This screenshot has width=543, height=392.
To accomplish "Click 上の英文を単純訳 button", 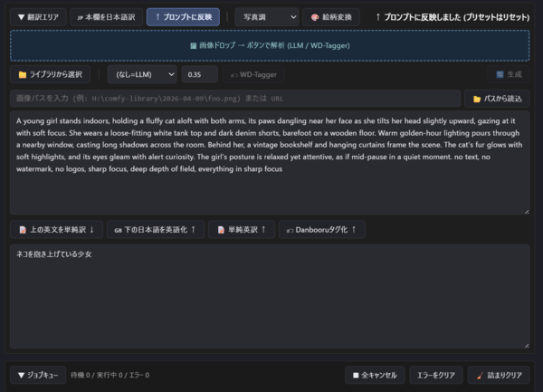I will pos(57,230).
